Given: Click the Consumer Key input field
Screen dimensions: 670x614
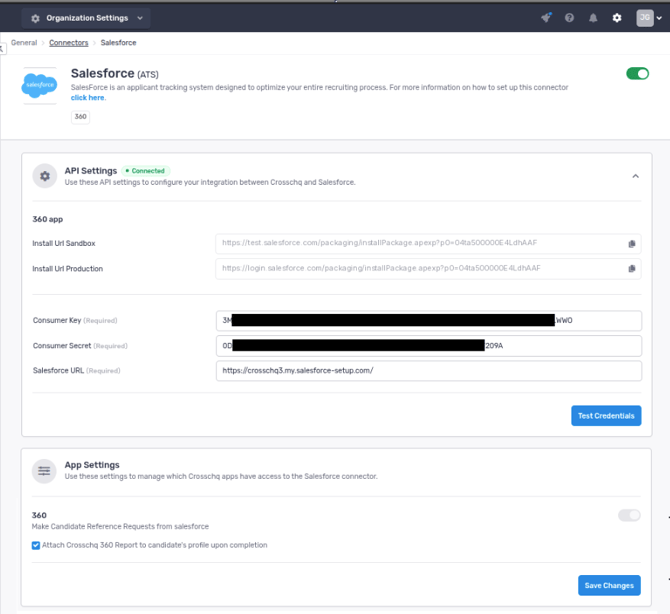Looking at the screenshot, I should (429, 320).
